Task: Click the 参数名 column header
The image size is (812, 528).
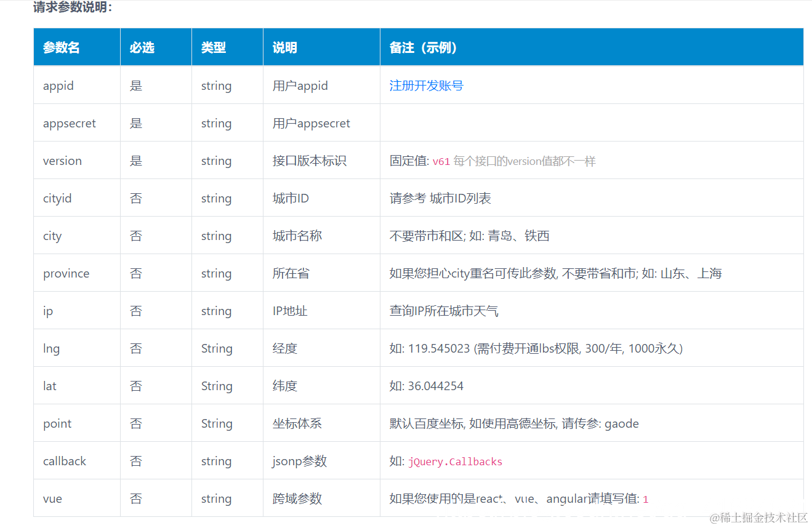Action: [x=61, y=47]
